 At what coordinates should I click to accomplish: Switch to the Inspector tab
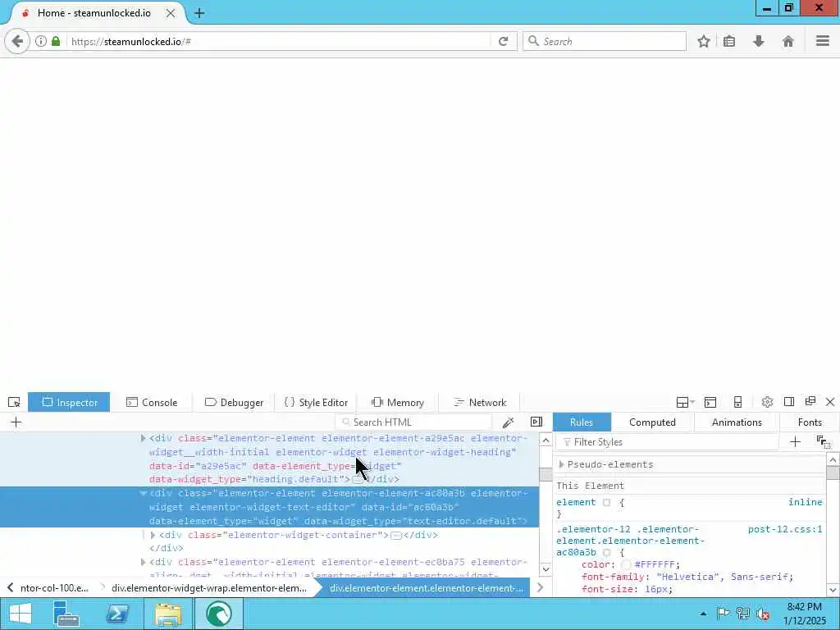click(69, 402)
